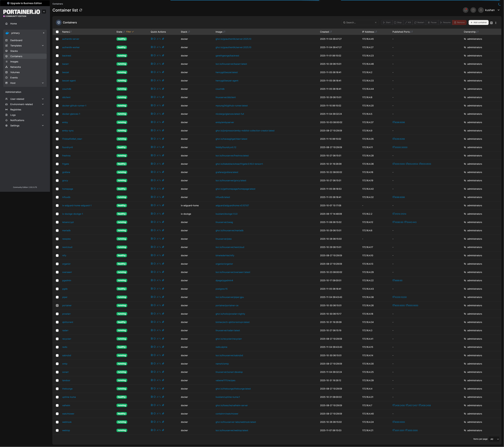This screenshot has height=447, width=504.
Task: Collapse the sidebar with the double-arrow icon
Action: [44, 12]
